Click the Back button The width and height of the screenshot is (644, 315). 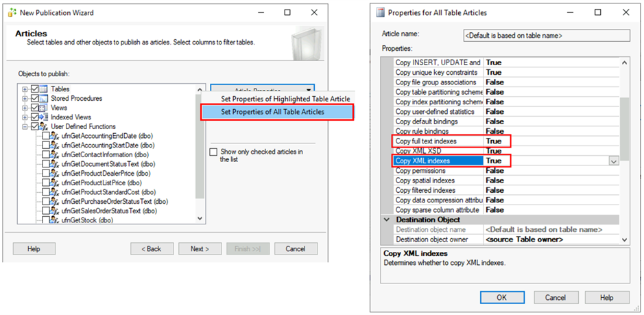pos(152,249)
